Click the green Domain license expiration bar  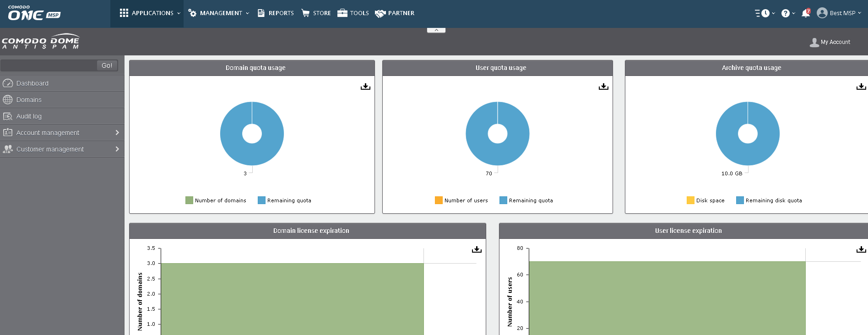292,299
